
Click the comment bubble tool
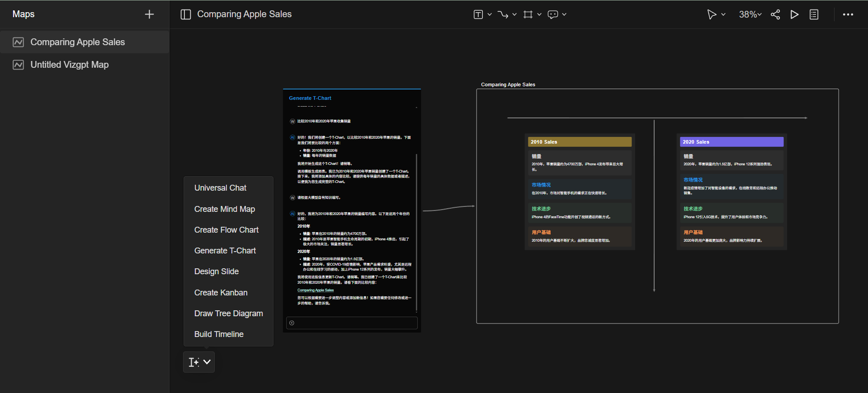[x=552, y=14]
